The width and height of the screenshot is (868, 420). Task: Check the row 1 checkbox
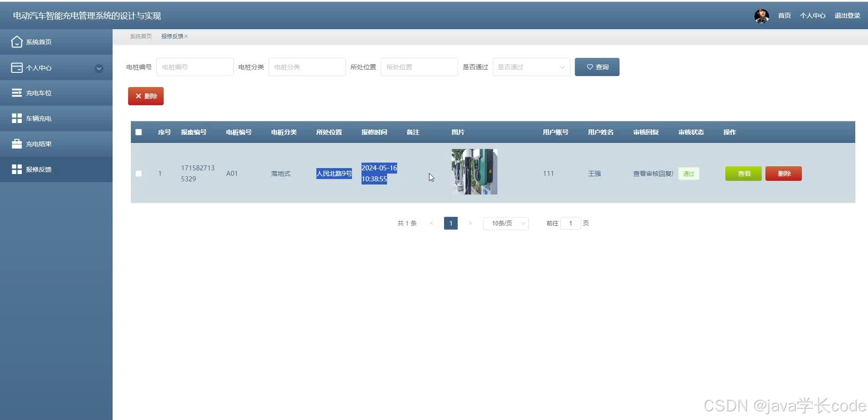click(139, 174)
